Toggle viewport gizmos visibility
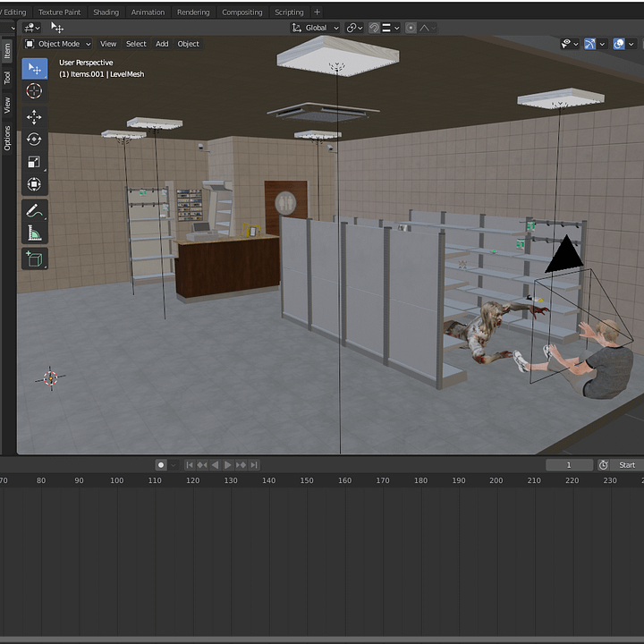The image size is (644, 644). tap(589, 44)
